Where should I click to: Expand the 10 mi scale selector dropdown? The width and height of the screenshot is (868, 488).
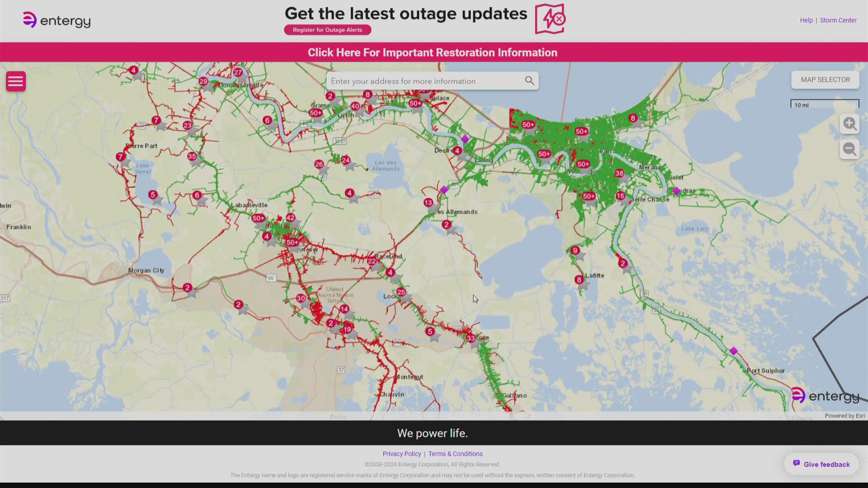pyautogui.click(x=825, y=104)
